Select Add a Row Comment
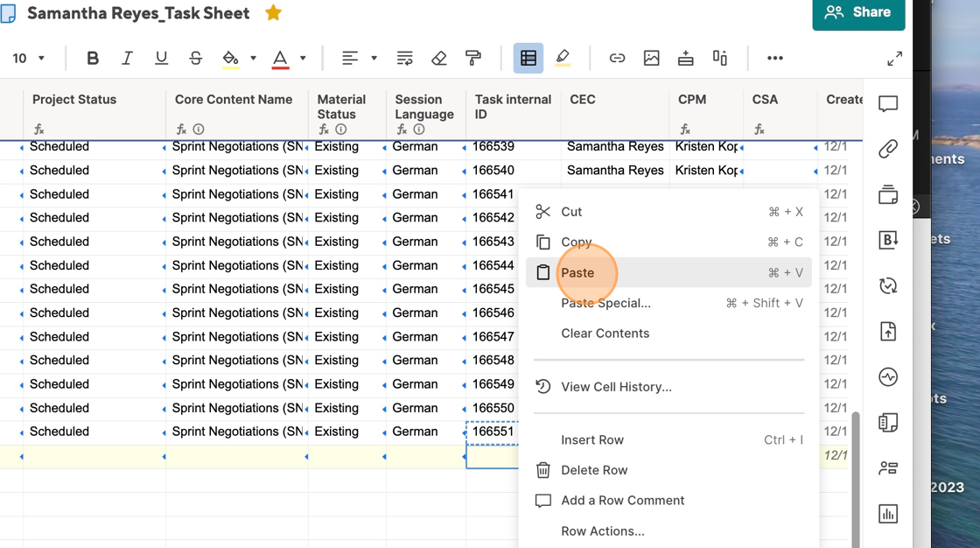The image size is (980, 548). click(x=668, y=501)
